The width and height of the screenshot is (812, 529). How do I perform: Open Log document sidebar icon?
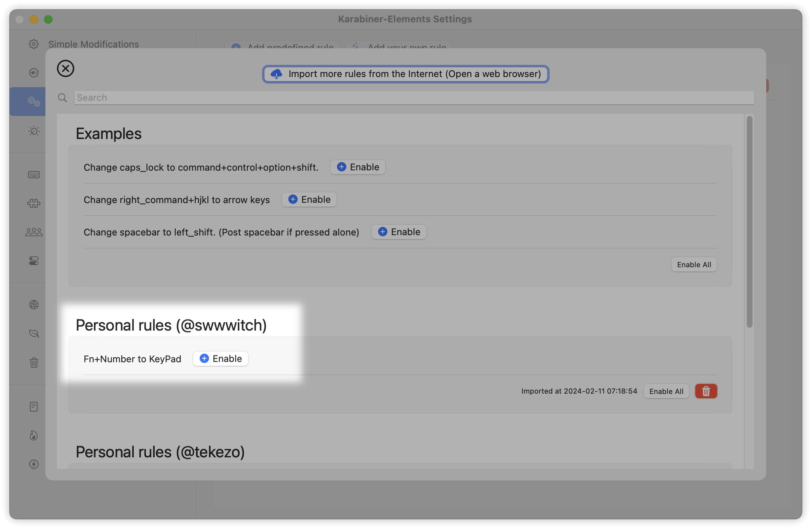(x=34, y=407)
